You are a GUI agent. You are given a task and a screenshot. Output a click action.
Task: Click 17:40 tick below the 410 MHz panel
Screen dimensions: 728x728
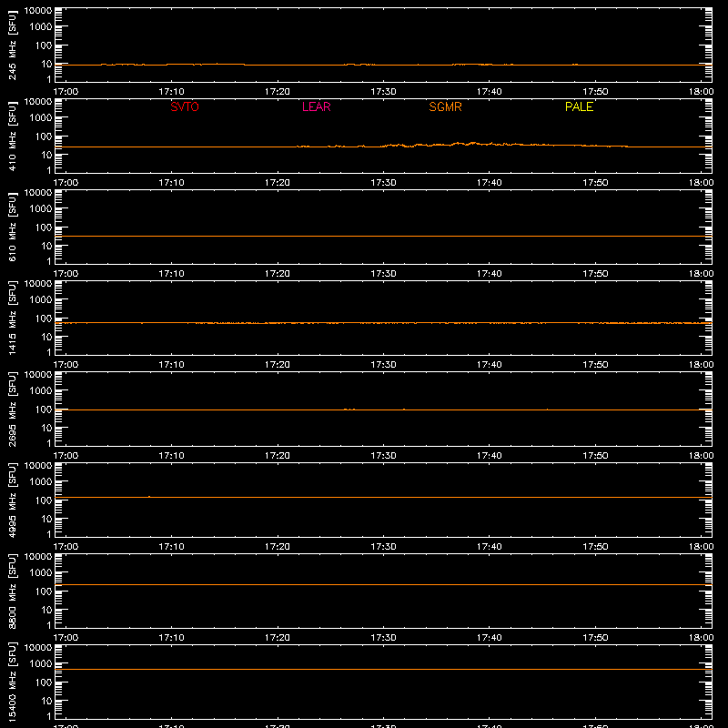tap(489, 183)
